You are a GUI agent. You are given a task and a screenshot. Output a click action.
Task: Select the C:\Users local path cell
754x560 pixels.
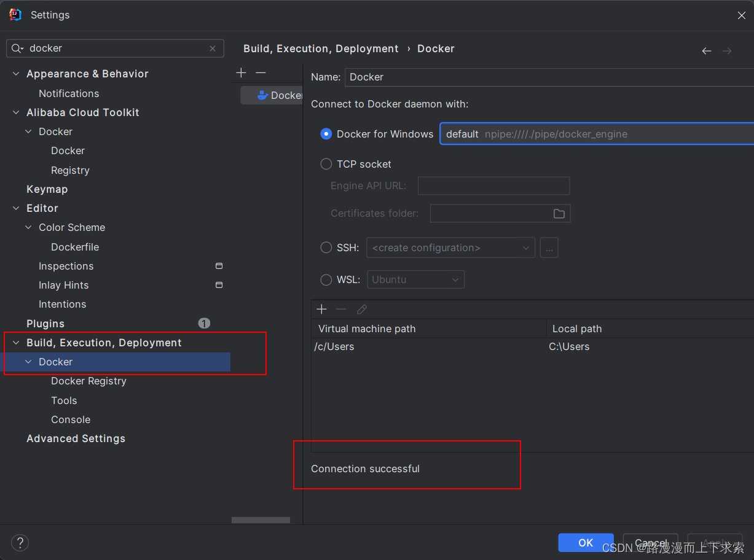coord(650,346)
